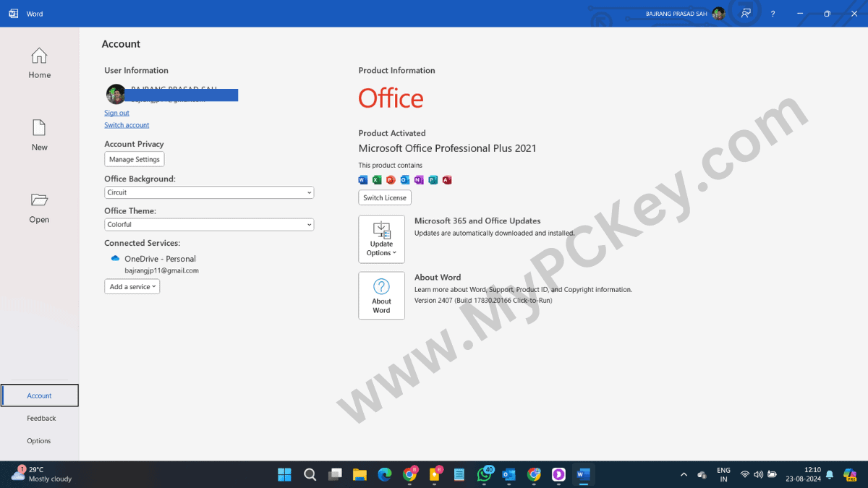
Task: Click the Access product icon
Action: [447, 179]
